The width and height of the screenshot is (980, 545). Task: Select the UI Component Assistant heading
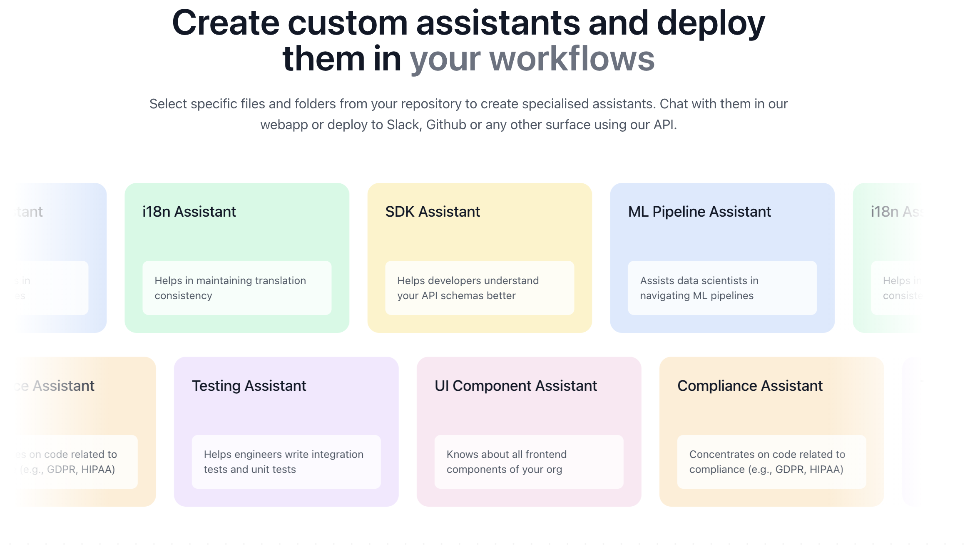tap(515, 386)
